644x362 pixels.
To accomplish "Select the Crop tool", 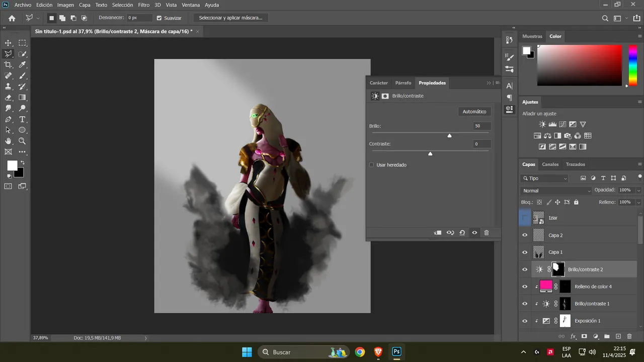I will point(8,65).
